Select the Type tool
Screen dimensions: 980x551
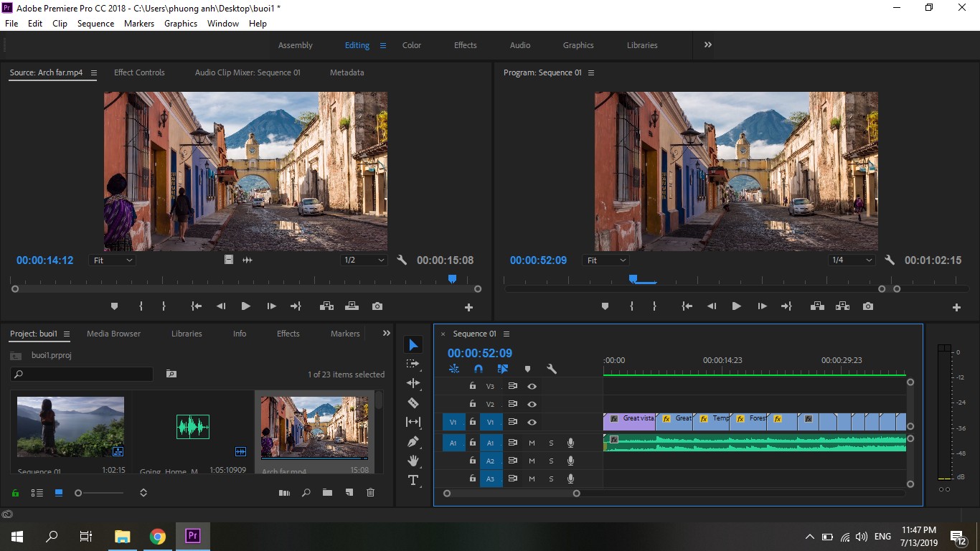[x=413, y=480]
